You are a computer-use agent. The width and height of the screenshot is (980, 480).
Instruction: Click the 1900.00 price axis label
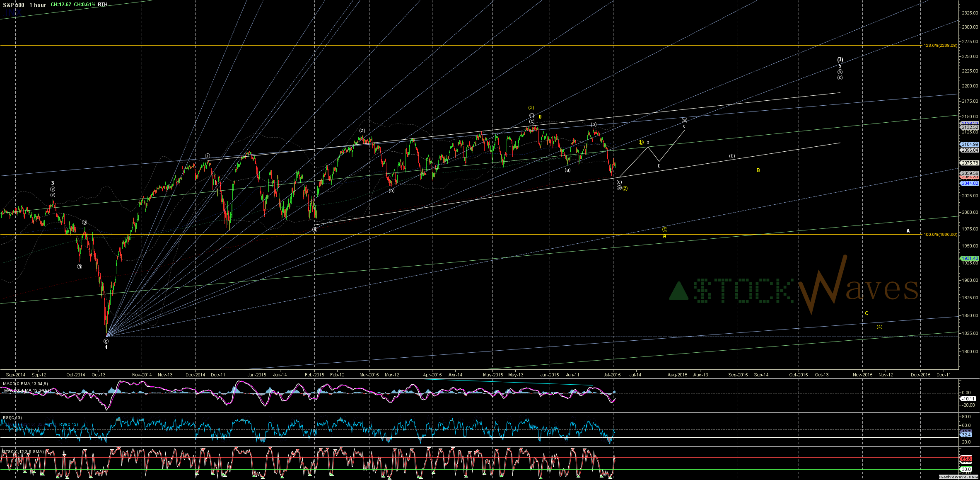pos(970,280)
